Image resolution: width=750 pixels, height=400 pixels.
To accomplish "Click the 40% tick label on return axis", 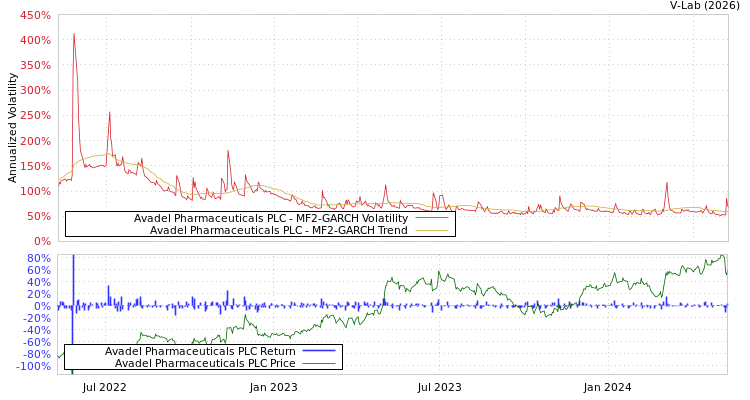I will 38,282.
